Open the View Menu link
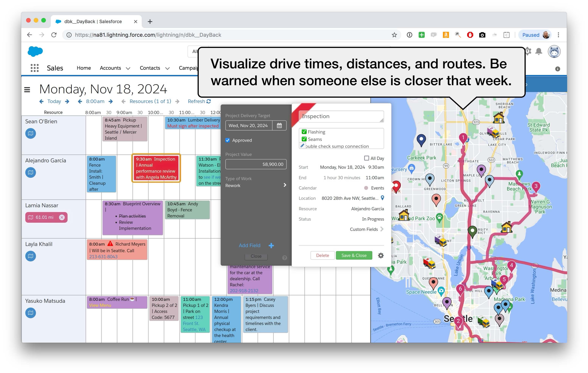Image resolution: width=588 pixels, height=373 pixels. click(x=100, y=305)
